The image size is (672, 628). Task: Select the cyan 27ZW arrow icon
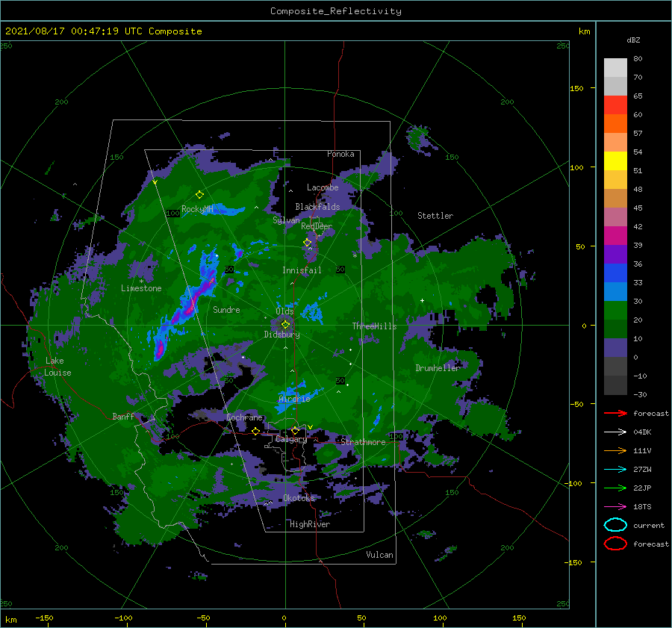615,469
